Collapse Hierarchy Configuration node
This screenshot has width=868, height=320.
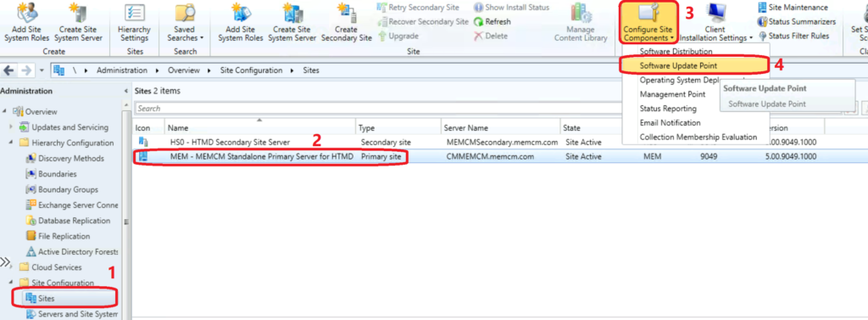point(11,143)
